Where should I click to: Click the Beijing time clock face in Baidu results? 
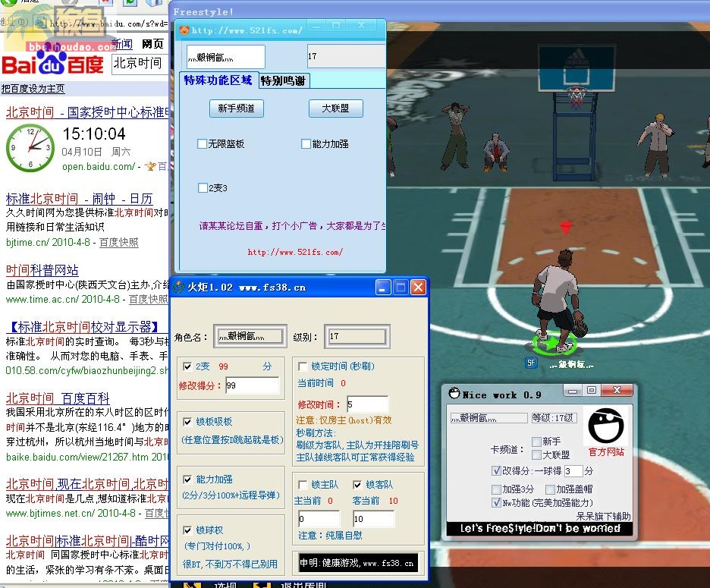tap(30, 148)
